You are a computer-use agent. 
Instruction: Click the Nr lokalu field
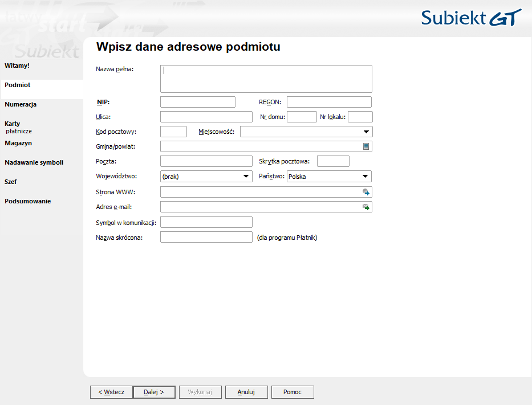[x=360, y=117]
